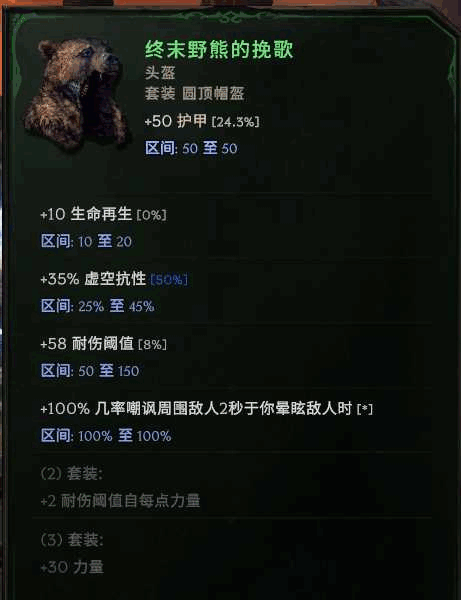Click the 区间: 50 至 150 range

(90, 371)
